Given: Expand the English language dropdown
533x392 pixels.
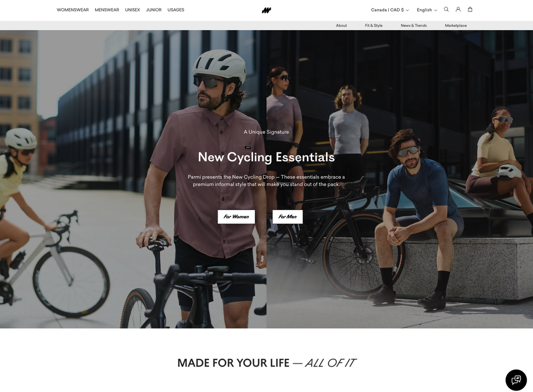Looking at the screenshot, I should coord(427,10).
